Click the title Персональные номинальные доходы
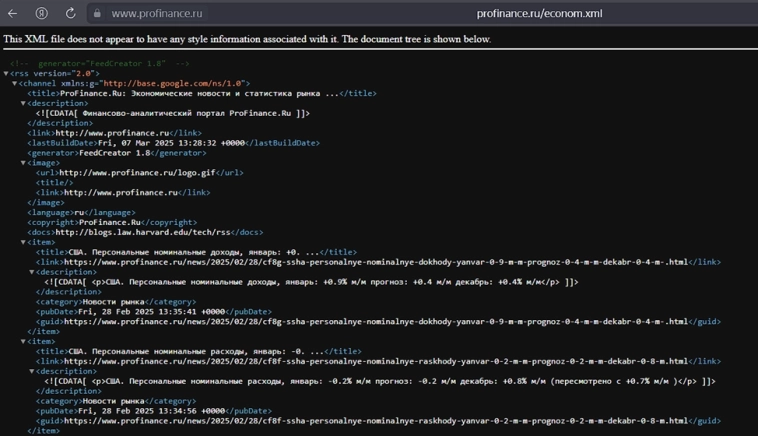758x436 pixels. pos(194,252)
